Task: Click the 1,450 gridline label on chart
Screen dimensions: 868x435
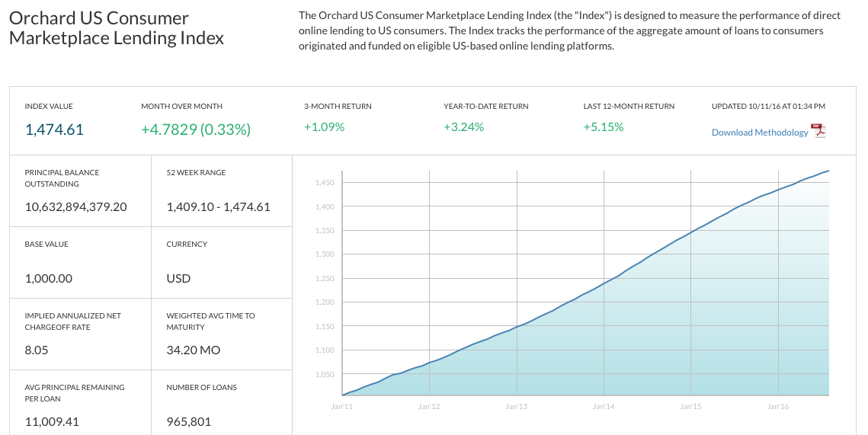Action: tap(325, 183)
